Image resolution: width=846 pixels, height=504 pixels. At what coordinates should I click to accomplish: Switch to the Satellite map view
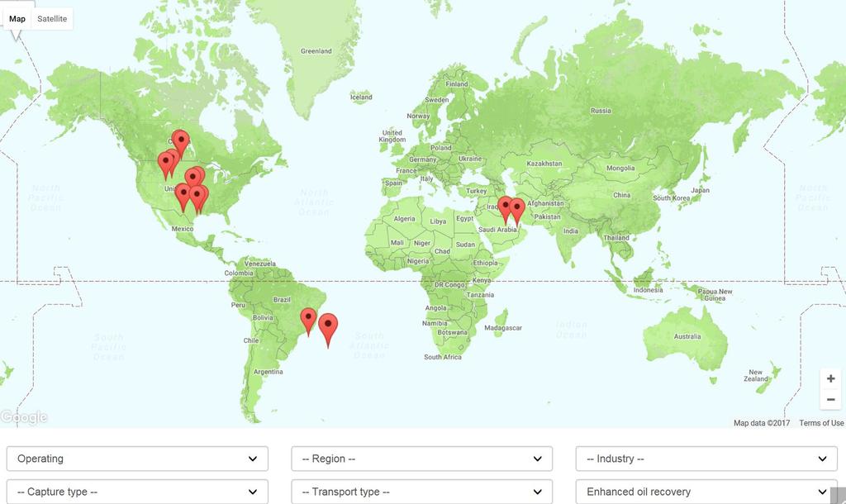(x=52, y=19)
